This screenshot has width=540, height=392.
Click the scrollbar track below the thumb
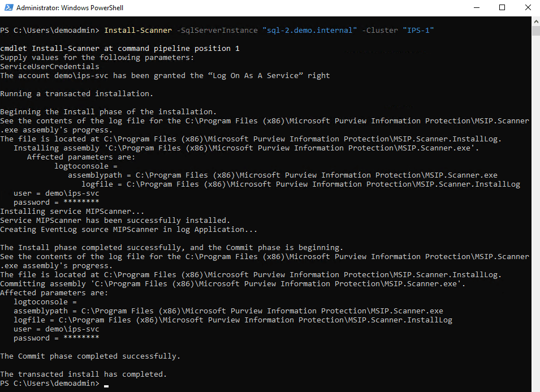pos(535,198)
